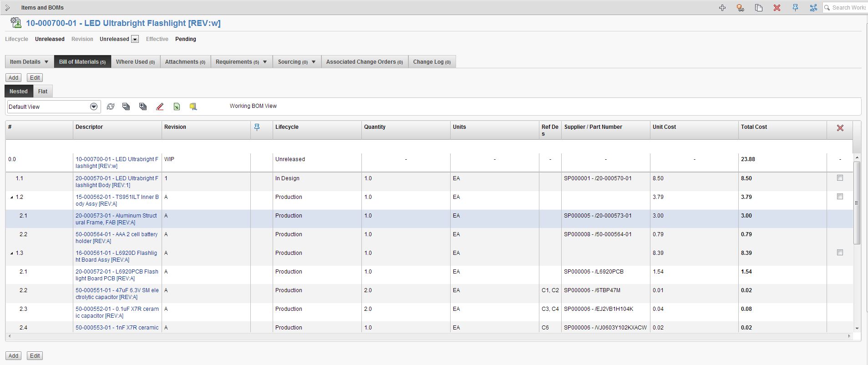The image size is (868, 365).
Task: Refresh the BOM view
Action: (110, 106)
